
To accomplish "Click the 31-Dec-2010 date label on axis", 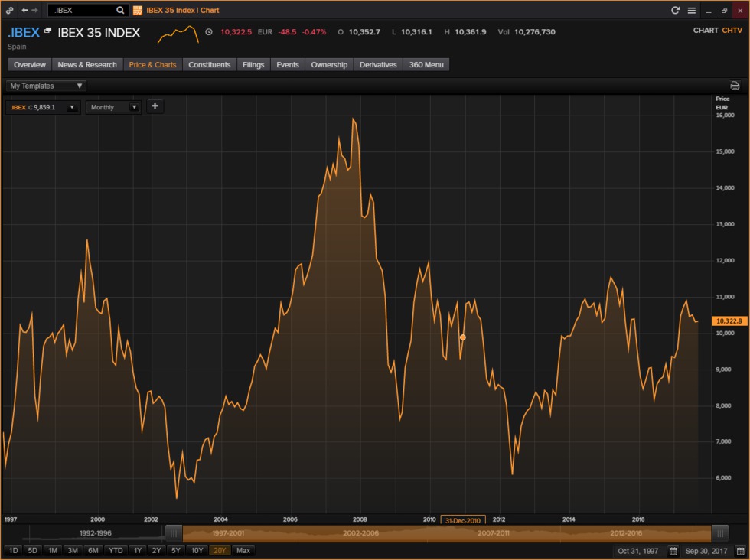I will coord(462,520).
